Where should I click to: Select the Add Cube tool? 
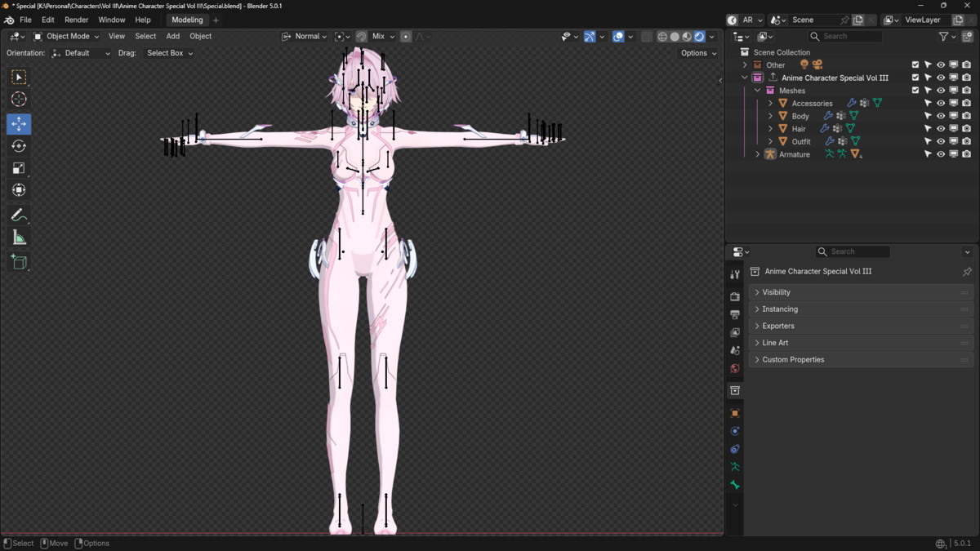tap(19, 262)
